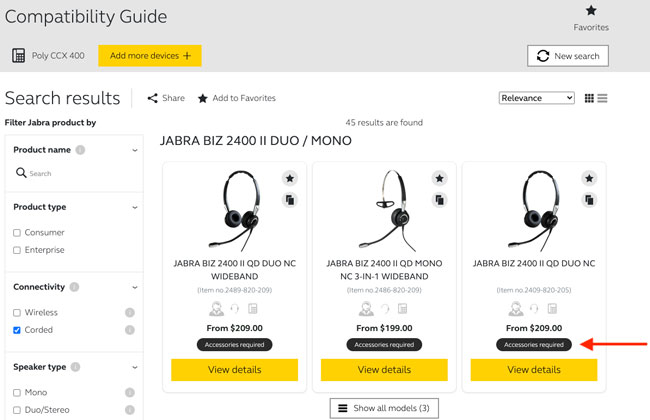The width and height of the screenshot is (650, 420).
Task: Favorite the last BIZ 2400 II QD DUO NC
Action: coord(589,178)
